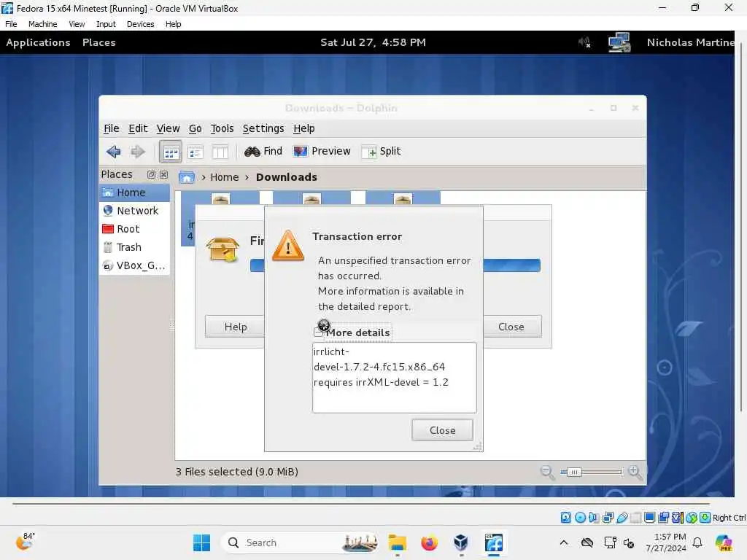Viewport: 747px width, 560px height.
Task: Zoom in icons using plus magnifier
Action: tap(634, 472)
